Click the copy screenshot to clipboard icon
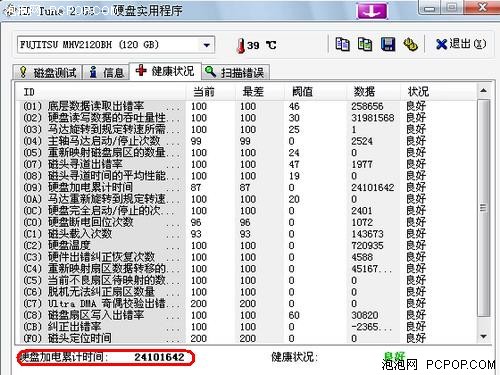 tap(365, 44)
